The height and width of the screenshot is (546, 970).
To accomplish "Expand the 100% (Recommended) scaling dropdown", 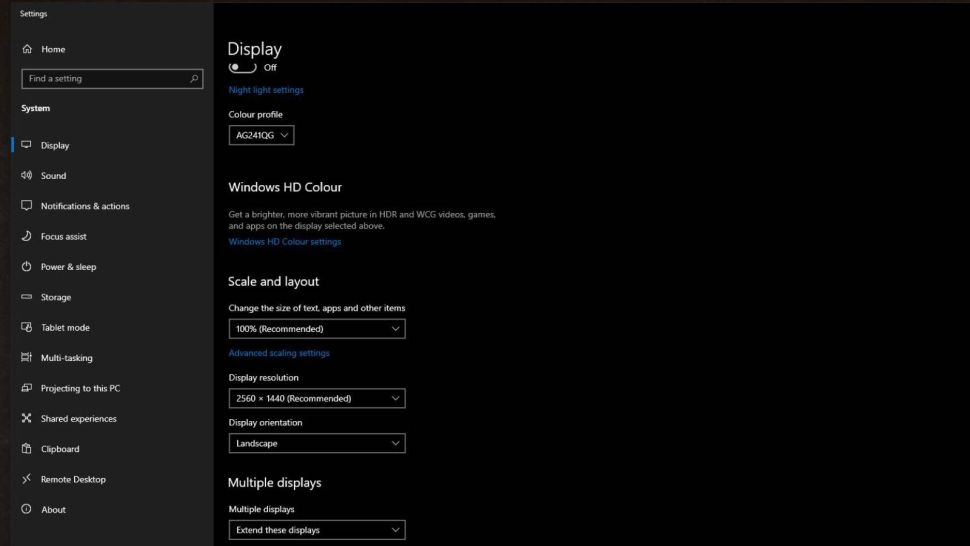I will [316, 329].
